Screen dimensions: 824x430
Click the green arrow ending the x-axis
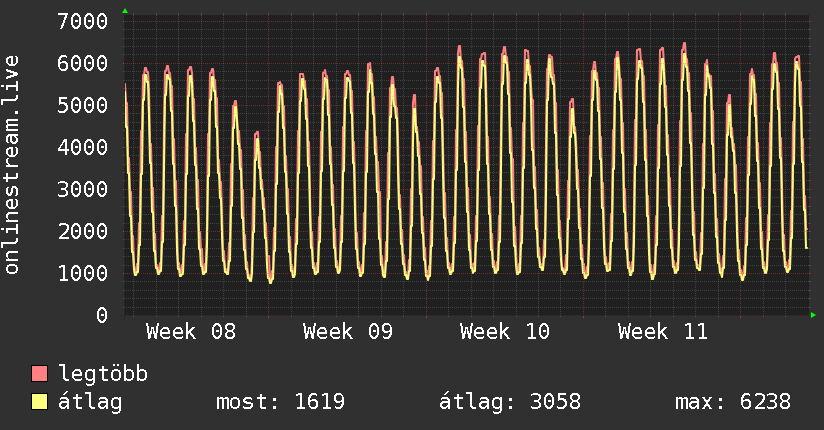click(814, 315)
